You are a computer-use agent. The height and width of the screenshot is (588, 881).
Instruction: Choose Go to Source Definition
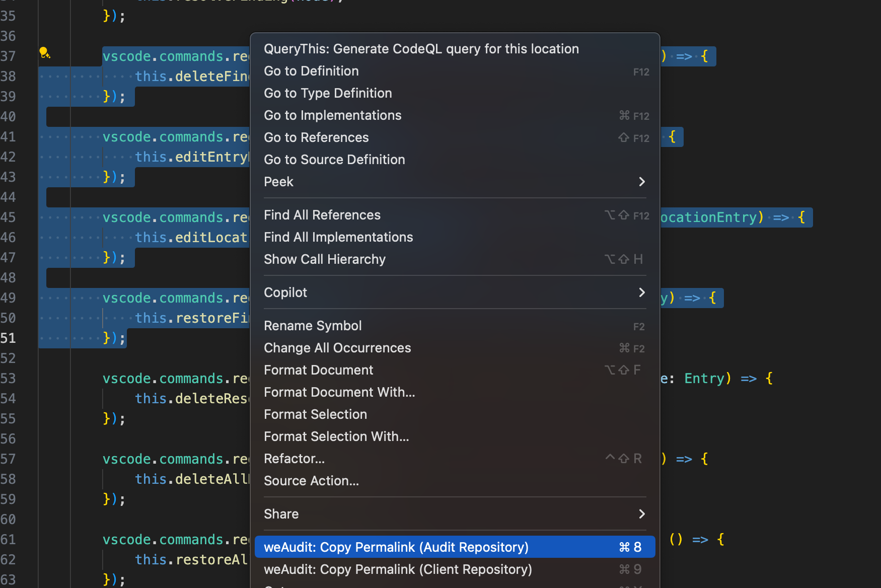click(455, 160)
